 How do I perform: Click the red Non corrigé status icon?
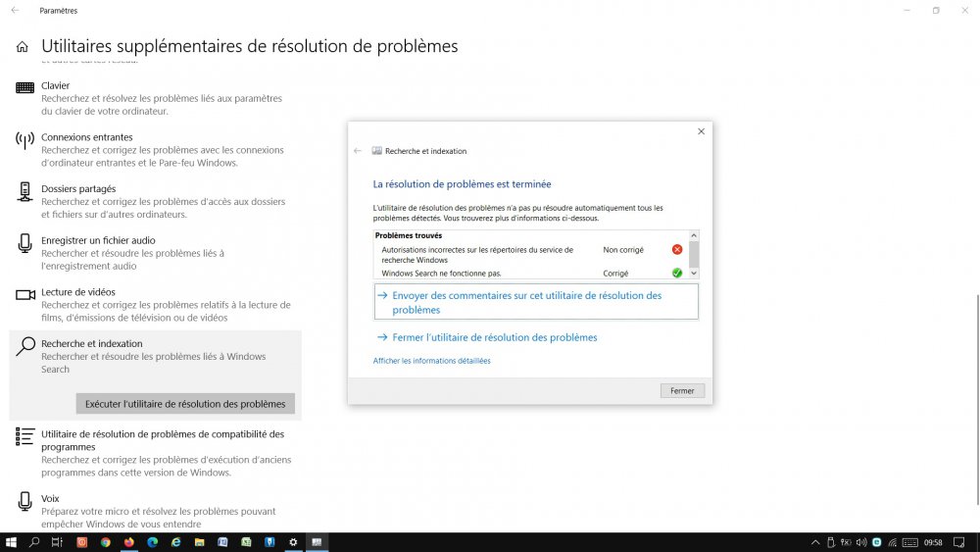677,249
